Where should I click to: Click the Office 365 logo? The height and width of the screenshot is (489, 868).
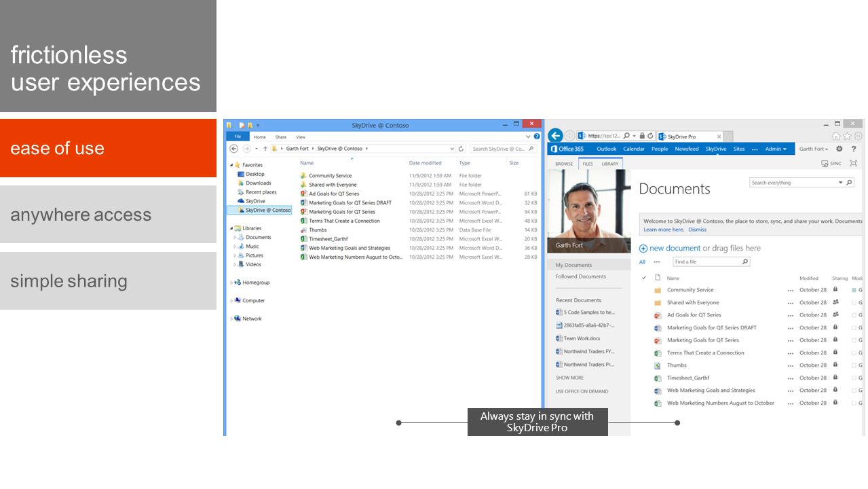point(567,149)
